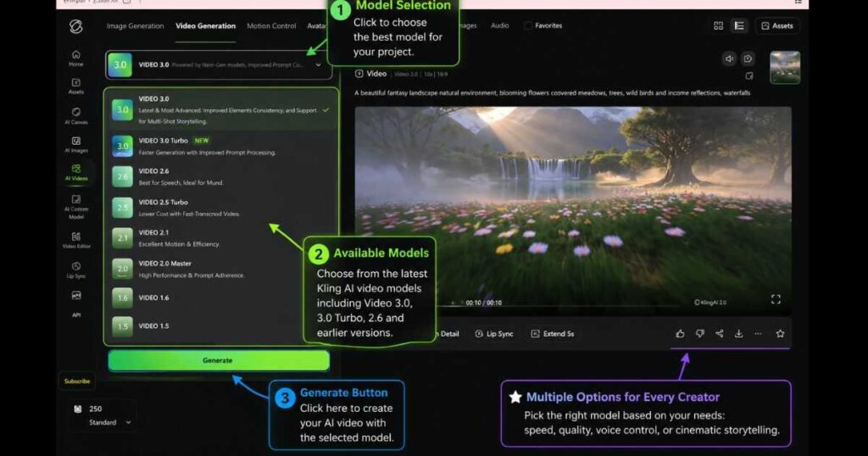
Task: Open more options (three dots)
Action: [x=758, y=334]
